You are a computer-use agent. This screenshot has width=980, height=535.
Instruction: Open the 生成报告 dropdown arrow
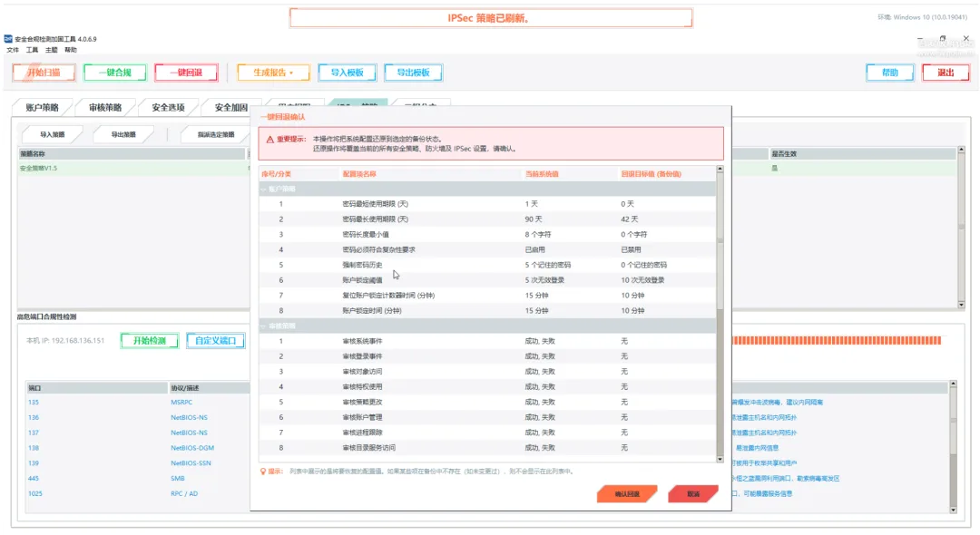pos(291,73)
